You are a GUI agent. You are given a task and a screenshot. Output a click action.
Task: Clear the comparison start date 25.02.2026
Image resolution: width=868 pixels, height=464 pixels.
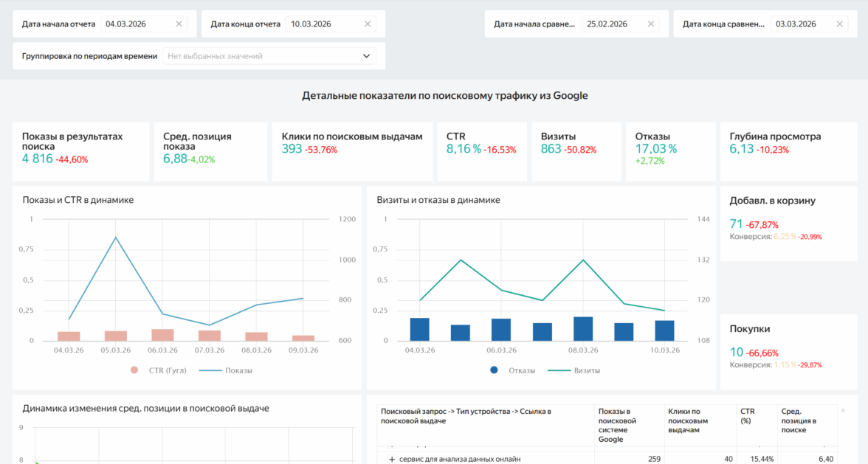pyautogui.click(x=651, y=24)
